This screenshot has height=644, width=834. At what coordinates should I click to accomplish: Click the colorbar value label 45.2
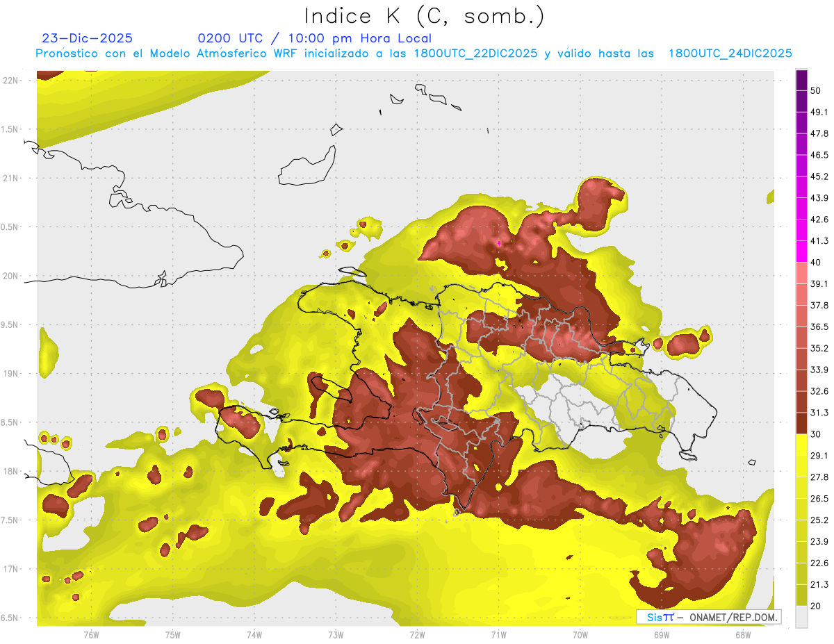pyautogui.click(x=819, y=176)
